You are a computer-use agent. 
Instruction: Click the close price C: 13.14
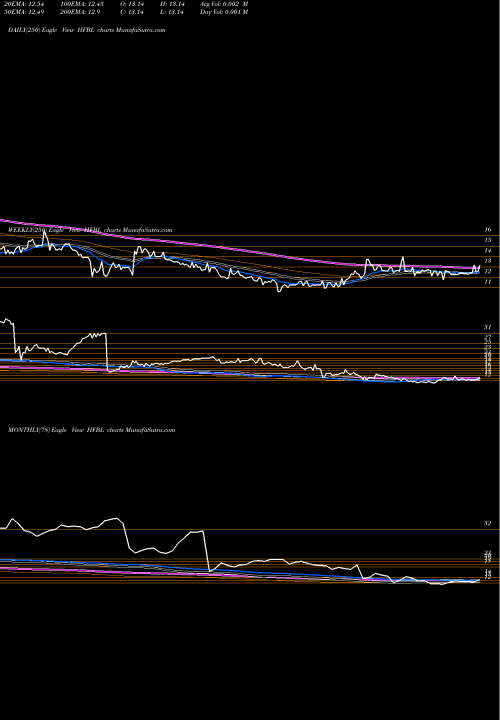[132, 12]
